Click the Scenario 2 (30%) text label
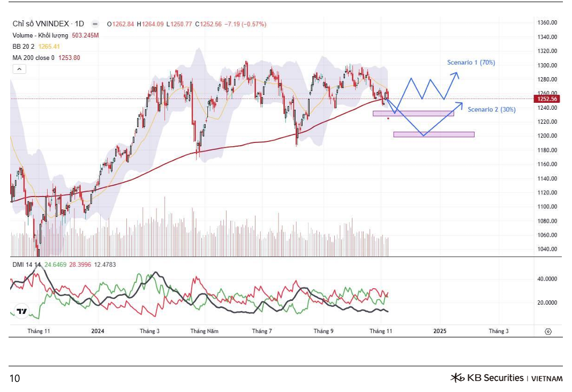Viewport: 572px width, 392px height. click(x=491, y=110)
